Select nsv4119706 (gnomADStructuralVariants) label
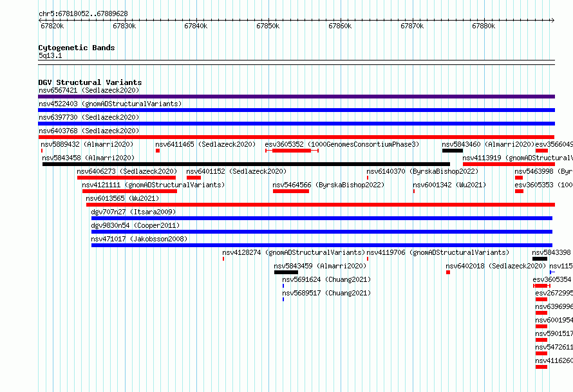This screenshot has width=573, height=392. pos(438,252)
